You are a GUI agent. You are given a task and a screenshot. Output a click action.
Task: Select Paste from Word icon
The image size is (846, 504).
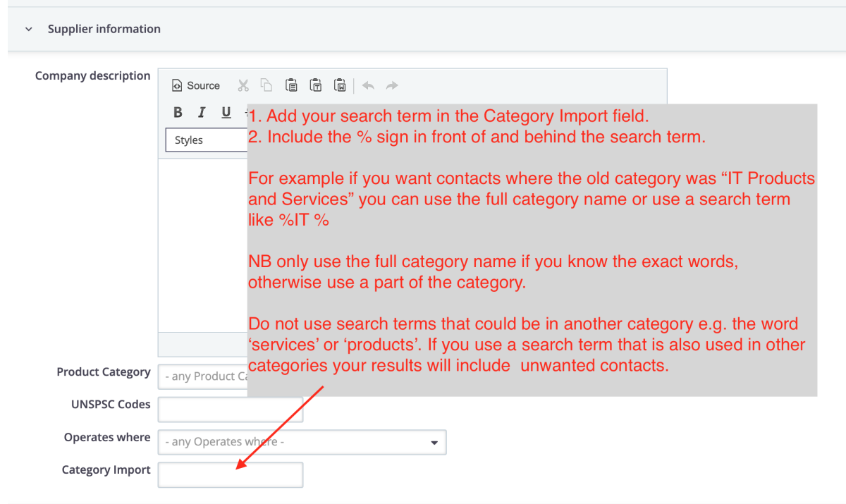coord(340,85)
